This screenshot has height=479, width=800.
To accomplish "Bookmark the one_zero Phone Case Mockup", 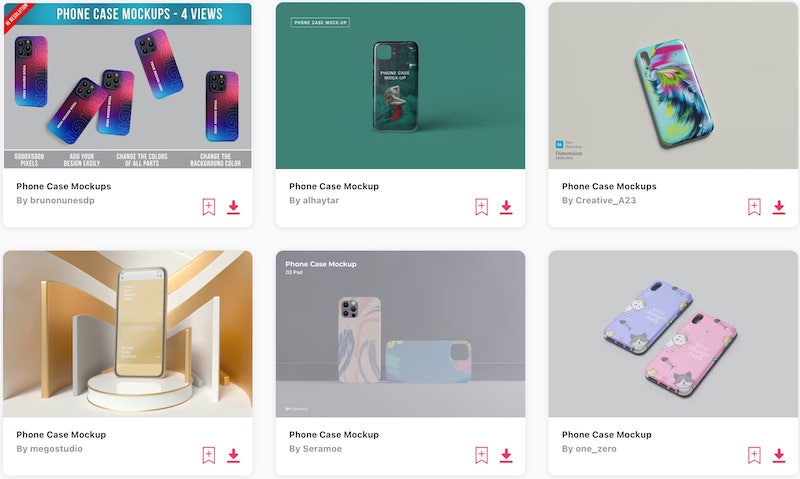I will (755, 455).
